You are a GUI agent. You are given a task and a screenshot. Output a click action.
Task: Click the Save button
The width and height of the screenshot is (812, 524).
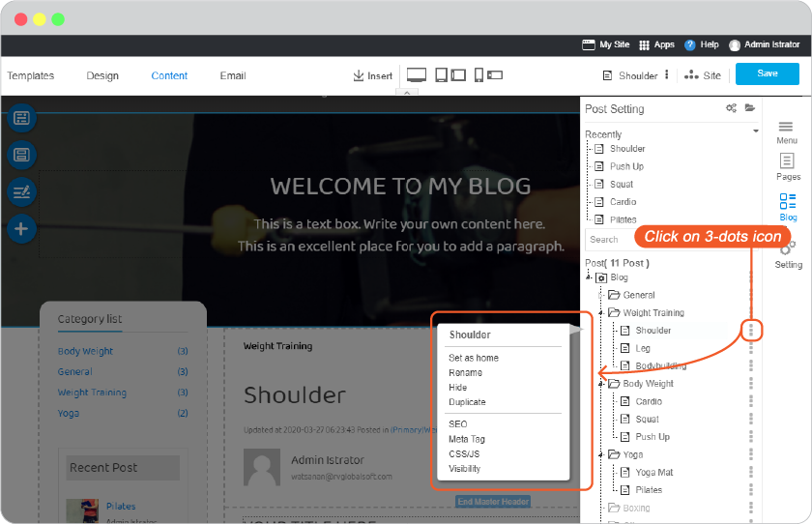tap(767, 73)
